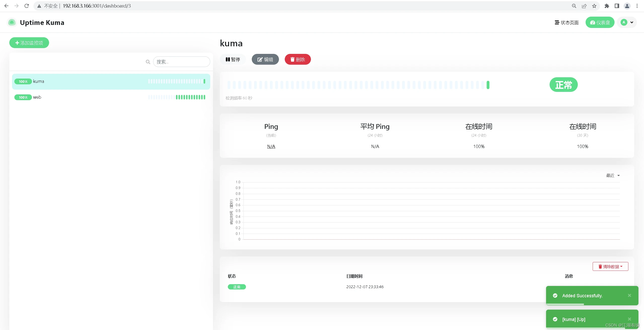Click the insecure site warning icon
Viewport: 644px width, 330px height.
pyautogui.click(x=39, y=6)
